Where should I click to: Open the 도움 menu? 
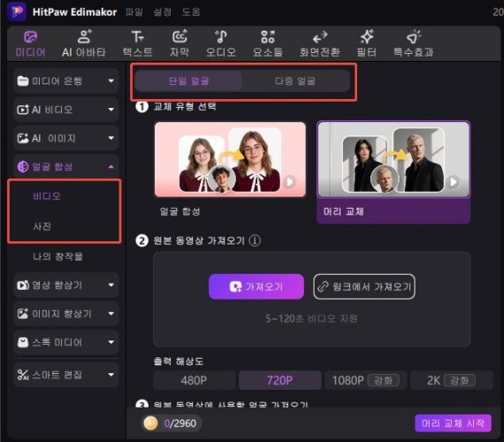[191, 11]
